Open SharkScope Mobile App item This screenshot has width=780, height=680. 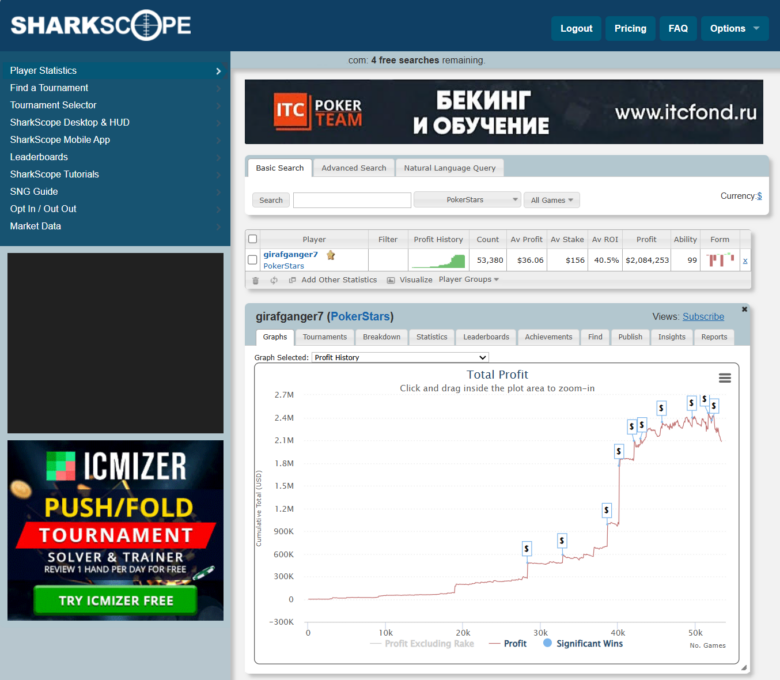tap(115, 140)
